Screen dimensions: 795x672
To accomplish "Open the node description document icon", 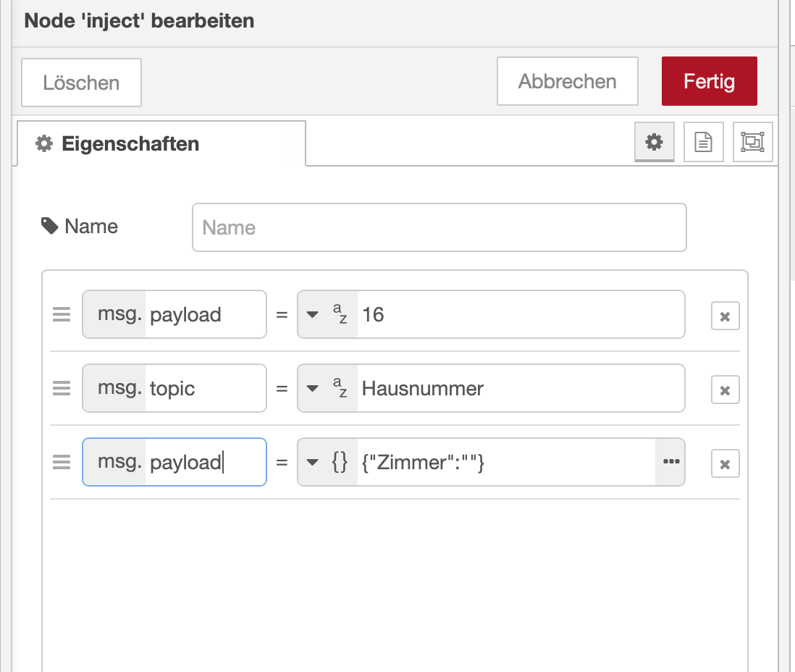I will point(703,142).
